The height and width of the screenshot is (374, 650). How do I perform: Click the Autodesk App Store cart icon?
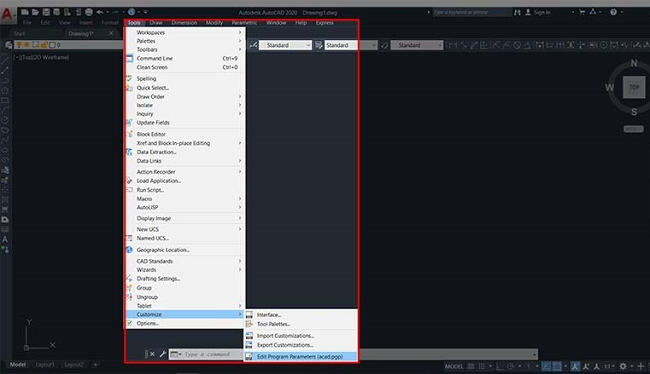582,12
